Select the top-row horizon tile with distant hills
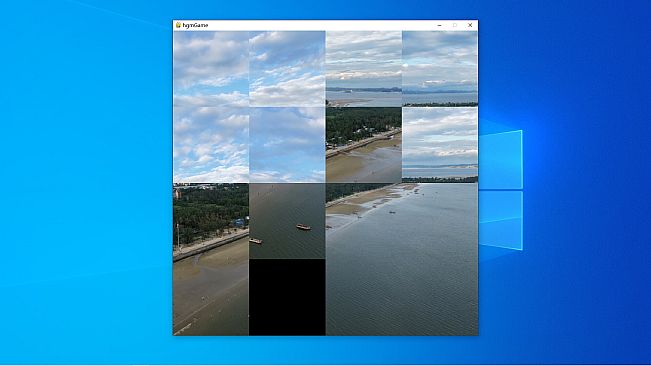 pos(364,69)
